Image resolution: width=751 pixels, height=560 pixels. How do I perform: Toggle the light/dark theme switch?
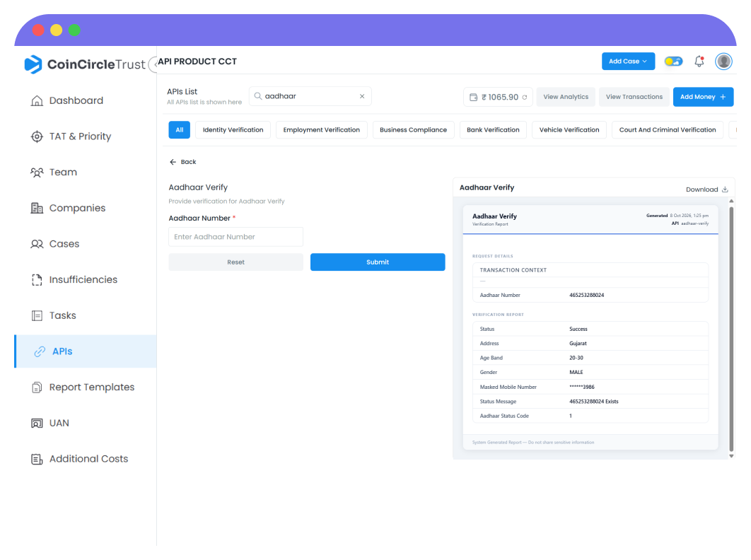click(673, 62)
